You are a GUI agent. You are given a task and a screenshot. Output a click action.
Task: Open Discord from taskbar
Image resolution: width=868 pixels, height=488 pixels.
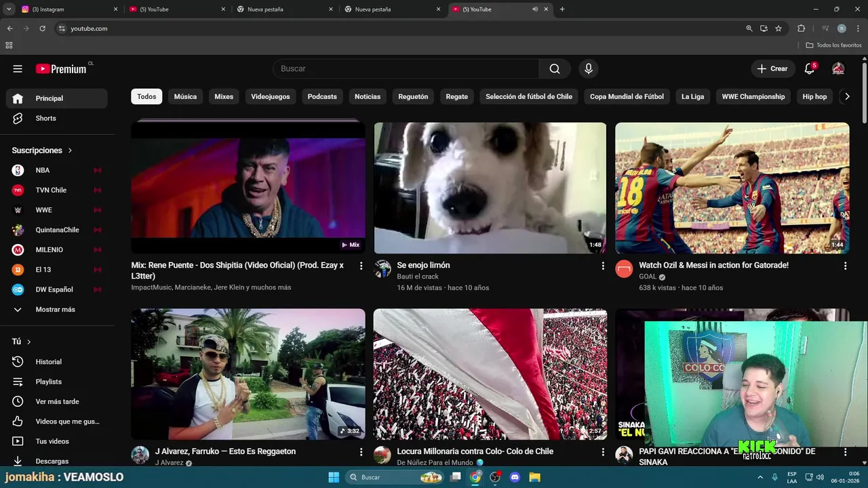click(x=515, y=477)
